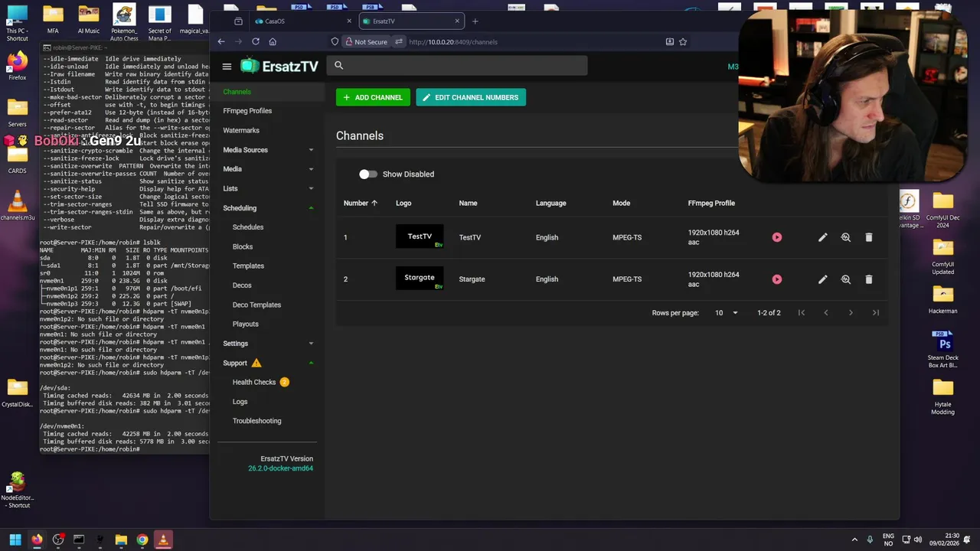Bookmark the page with the star icon
Image resolution: width=980 pixels, height=551 pixels.
(683, 41)
